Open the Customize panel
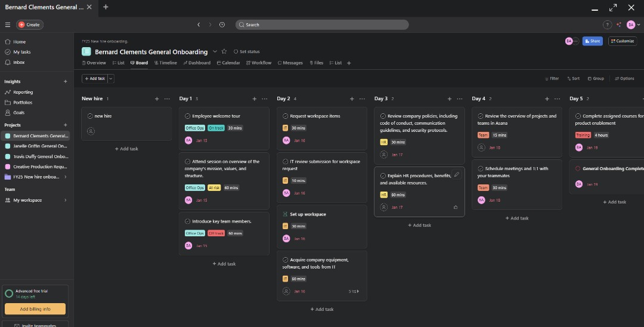The image size is (644, 327). (623, 41)
